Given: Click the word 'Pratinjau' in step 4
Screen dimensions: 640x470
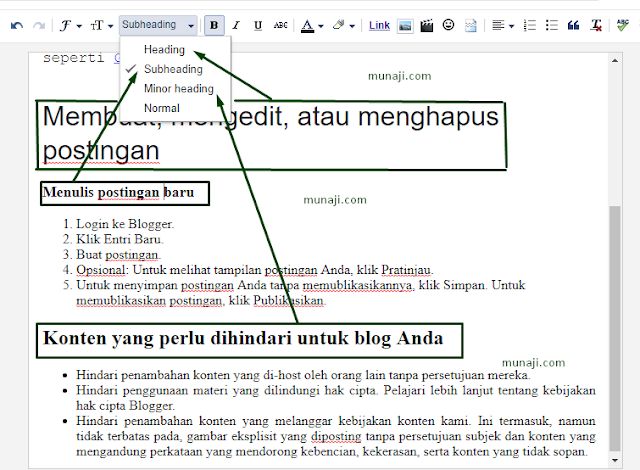Looking at the screenshot, I should 406,270.
